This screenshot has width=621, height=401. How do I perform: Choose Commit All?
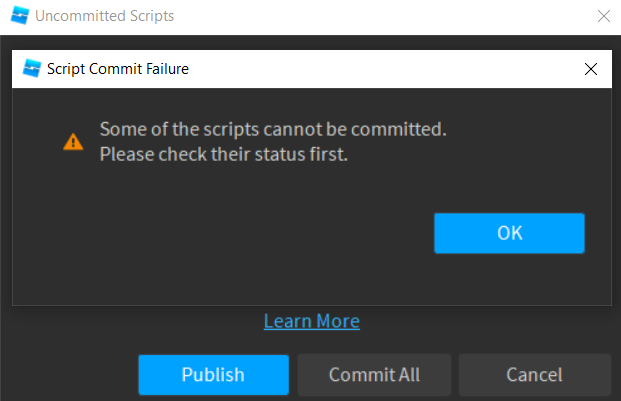[374, 375]
